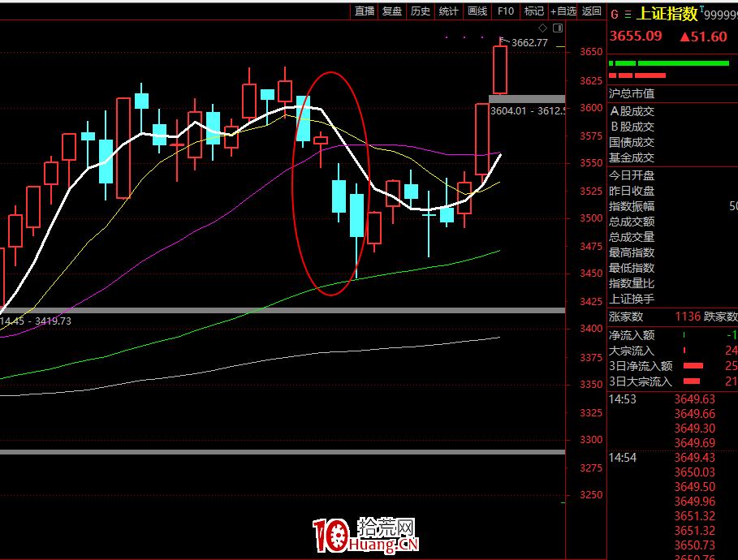Click the change value ▲51.60
This screenshot has width=738, height=560.
(x=703, y=37)
